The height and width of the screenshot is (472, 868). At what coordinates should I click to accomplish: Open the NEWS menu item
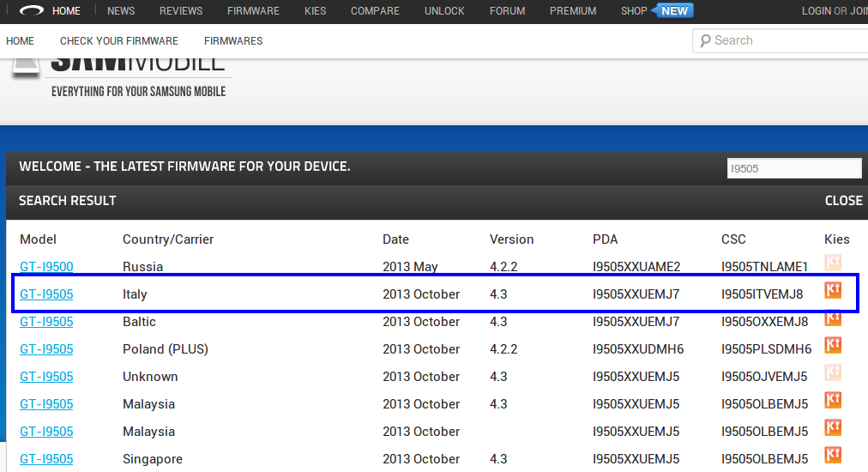(121, 11)
